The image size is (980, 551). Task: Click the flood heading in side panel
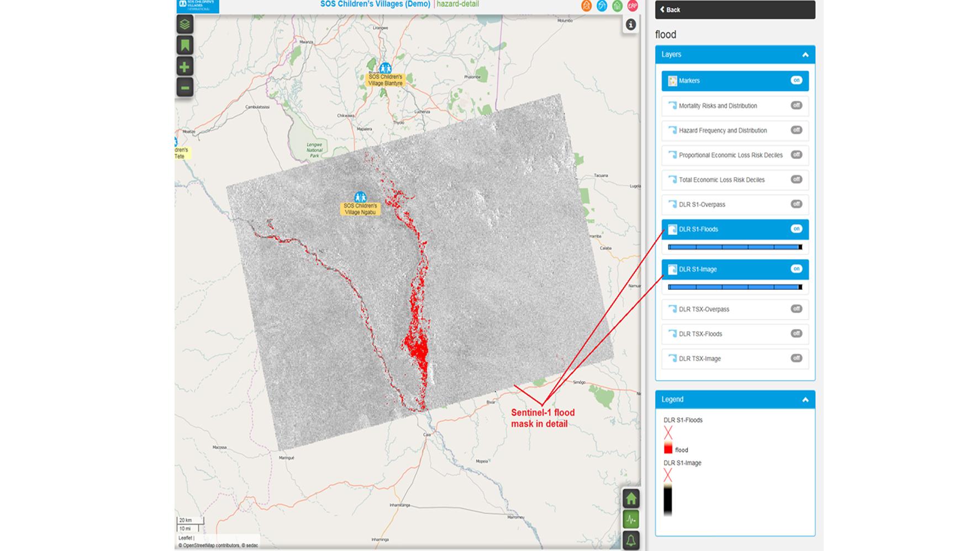pos(666,35)
